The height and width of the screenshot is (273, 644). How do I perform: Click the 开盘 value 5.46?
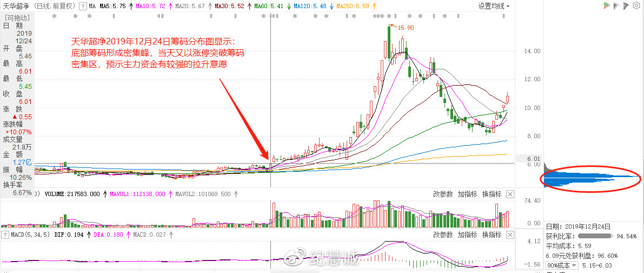tap(25, 56)
